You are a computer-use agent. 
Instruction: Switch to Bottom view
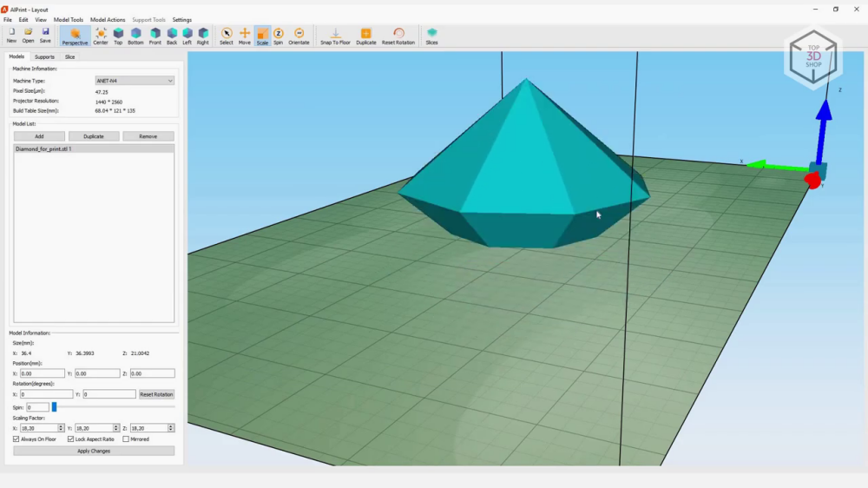135,36
